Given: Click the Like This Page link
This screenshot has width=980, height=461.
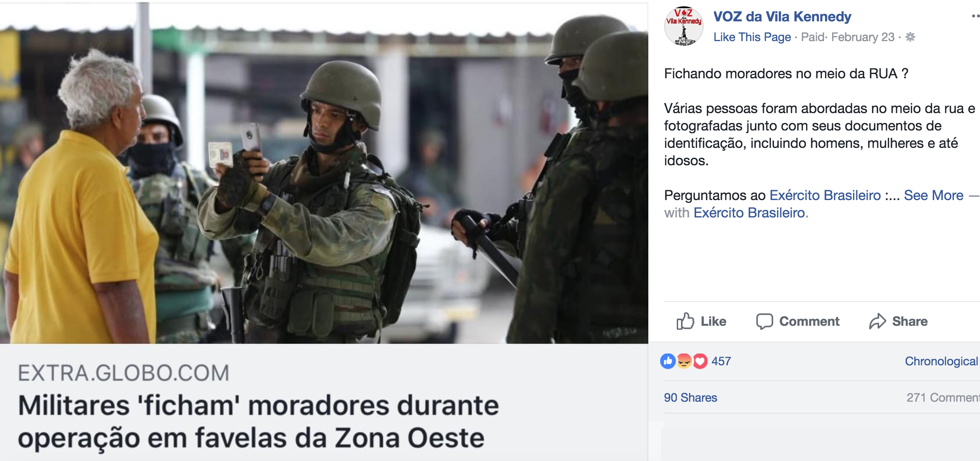Looking at the screenshot, I should tap(752, 37).
